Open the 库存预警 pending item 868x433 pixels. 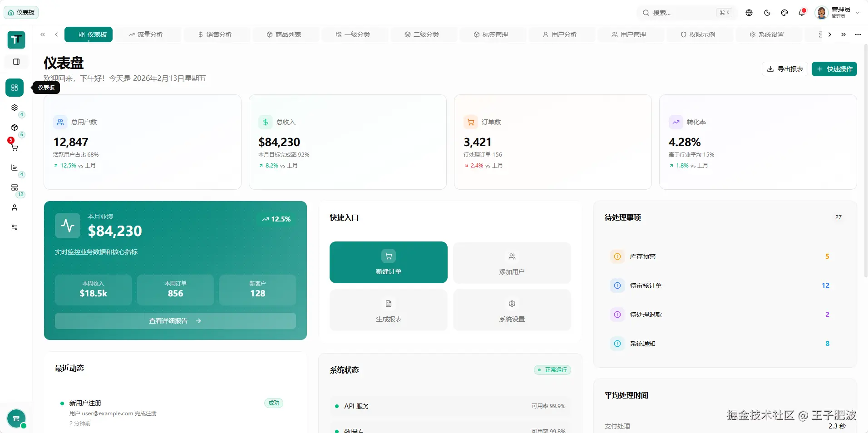point(725,256)
